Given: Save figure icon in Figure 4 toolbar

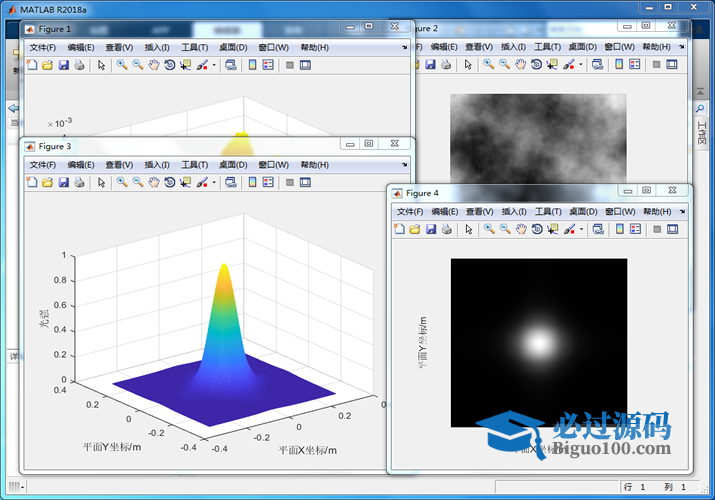Looking at the screenshot, I should pyautogui.click(x=431, y=229).
